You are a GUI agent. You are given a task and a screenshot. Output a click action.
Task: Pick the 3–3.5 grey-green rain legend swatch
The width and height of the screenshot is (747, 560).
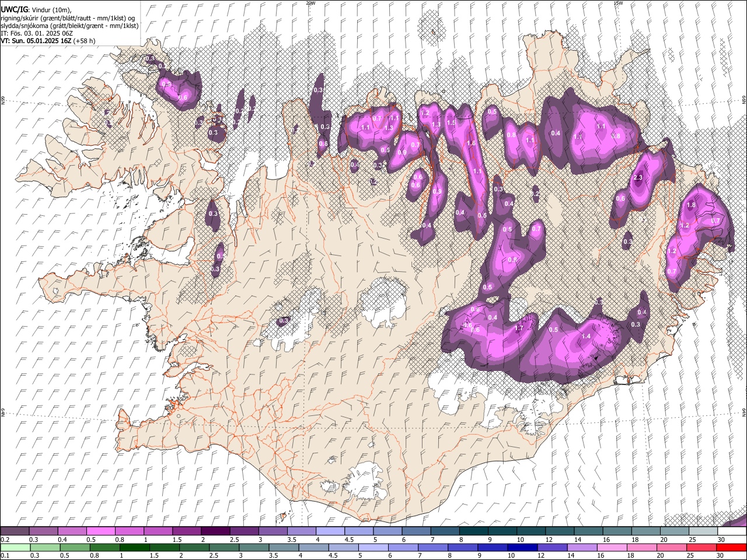pyautogui.click(x=254, y=547)
